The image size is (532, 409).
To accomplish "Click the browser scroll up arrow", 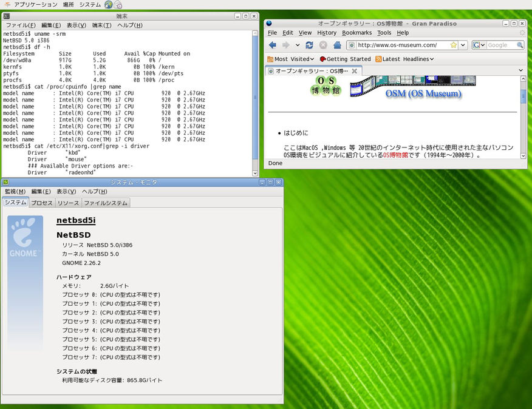I will point(523,79).
